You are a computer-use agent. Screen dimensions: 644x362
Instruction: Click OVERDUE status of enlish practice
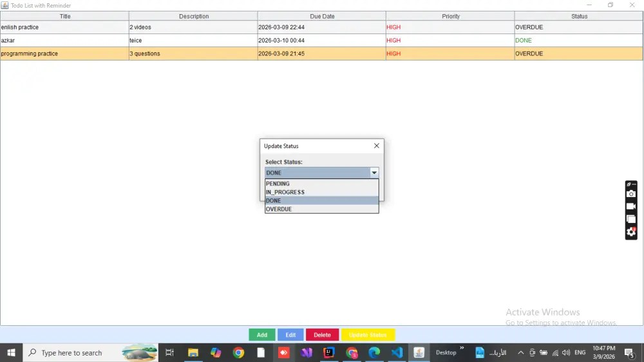[579, 27]
